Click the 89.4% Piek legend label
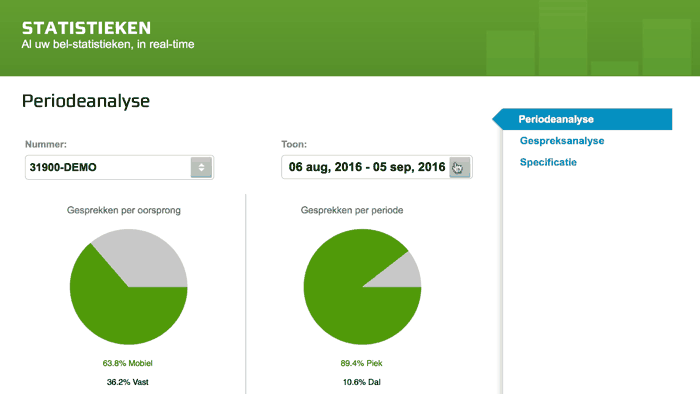Image resolution: width=700 pixels, height=394 pixels. tap(361, 363)
